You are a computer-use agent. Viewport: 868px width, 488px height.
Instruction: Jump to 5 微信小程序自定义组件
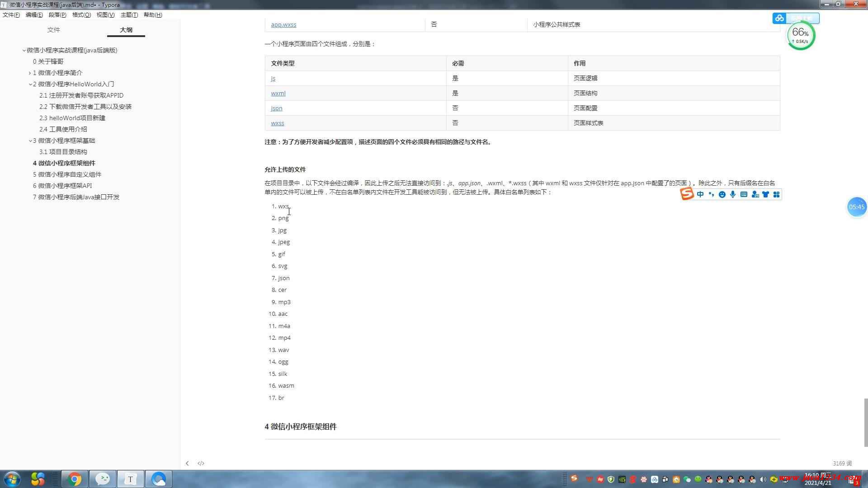tap(67, 174)
